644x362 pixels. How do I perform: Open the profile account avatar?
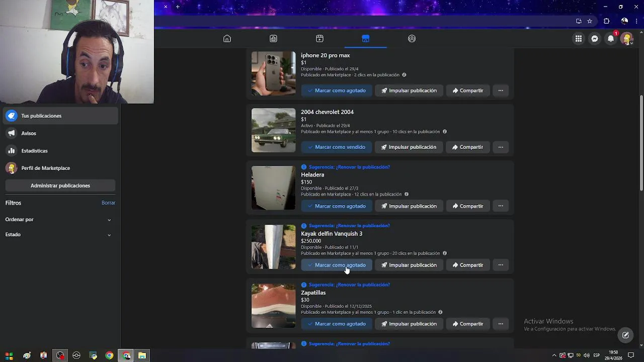tap(627, 39)
